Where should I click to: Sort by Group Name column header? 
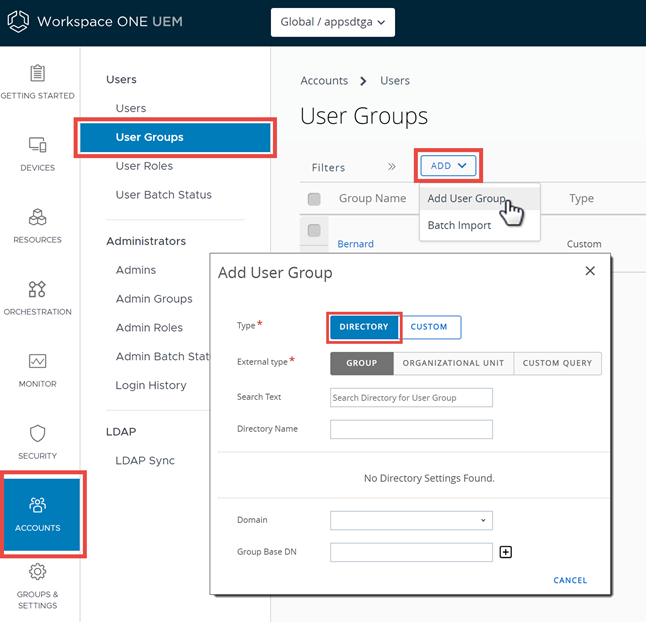(x=372, y=199)
